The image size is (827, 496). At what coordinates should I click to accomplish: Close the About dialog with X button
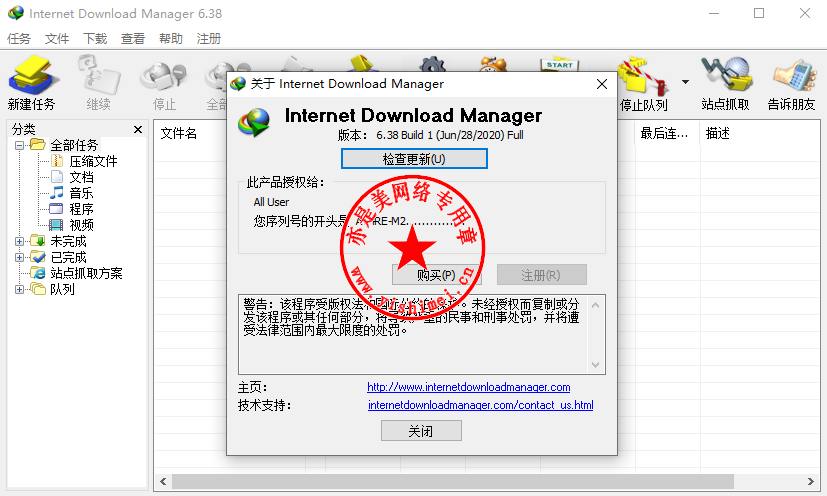pos(602,84)
